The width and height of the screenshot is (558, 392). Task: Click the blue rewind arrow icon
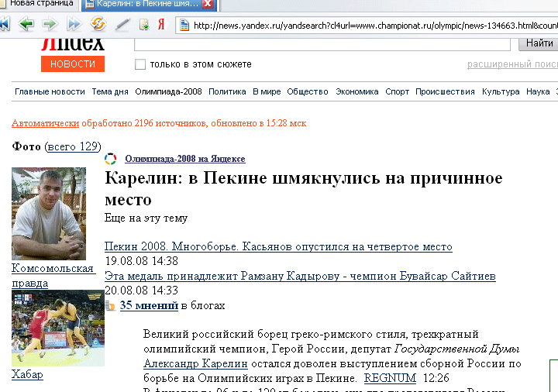tap(5, 24)
